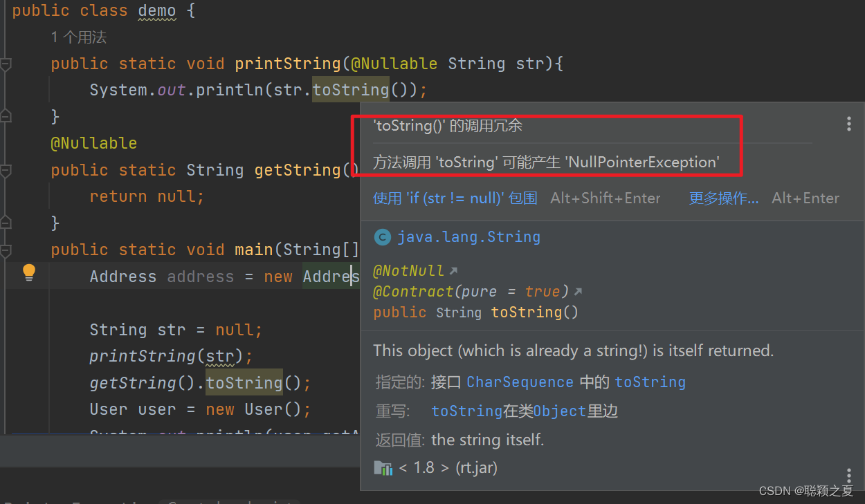Select the 'NullPointerException' warning entry in popup
Screen dimensions: 865x504
tap(546, 162)
